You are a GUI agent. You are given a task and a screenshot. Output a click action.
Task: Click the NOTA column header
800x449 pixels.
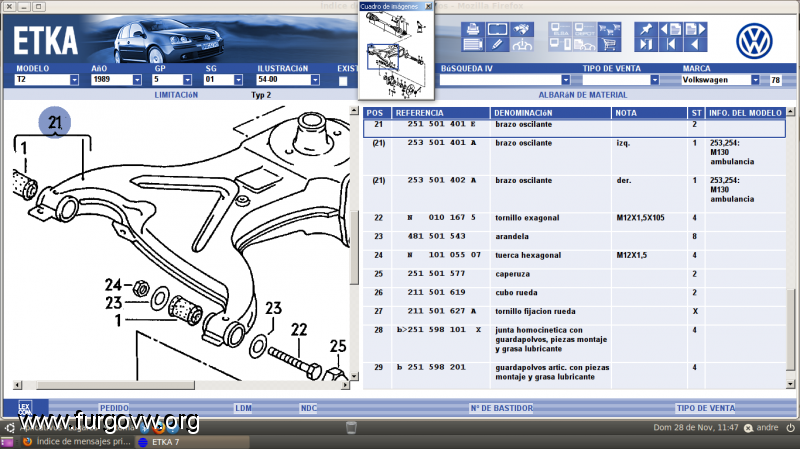[x=649, y=113]
